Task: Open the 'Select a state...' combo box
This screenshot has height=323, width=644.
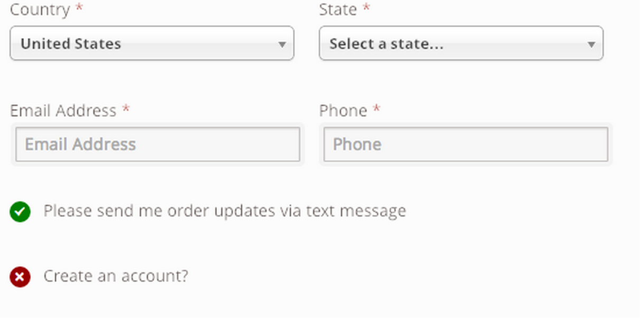Action: tap(461, 43)
